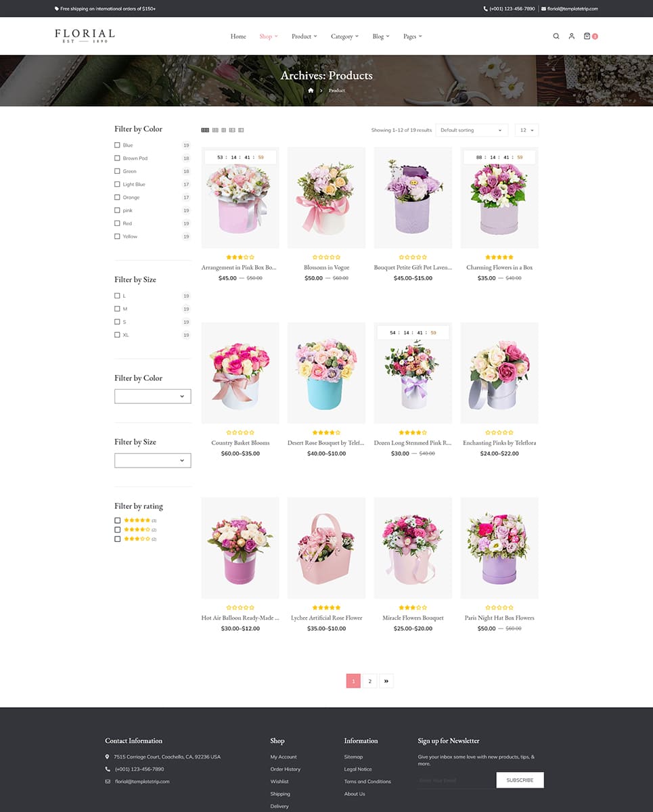Screen dimensions: 653x812
Task: Enable the Yellow color filter checkbox
Action: click(x=117, y=237)
